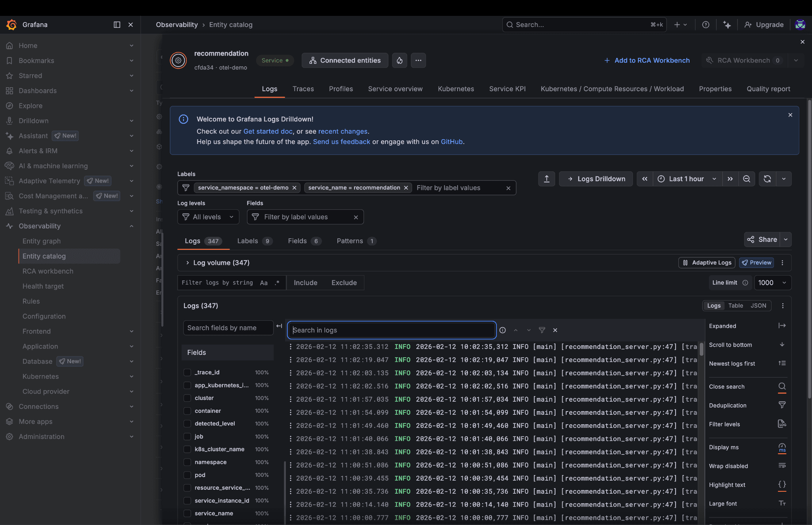Screen dimensions: 812x525
Task: Click the Close search magnifier icon
Action: click(x=782, y=386)
